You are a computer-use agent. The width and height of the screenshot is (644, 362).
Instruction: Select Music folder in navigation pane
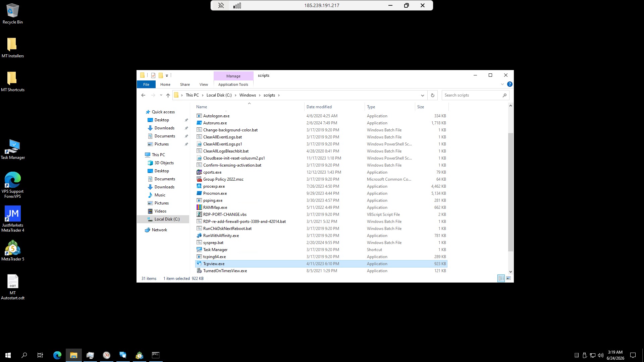160,195
